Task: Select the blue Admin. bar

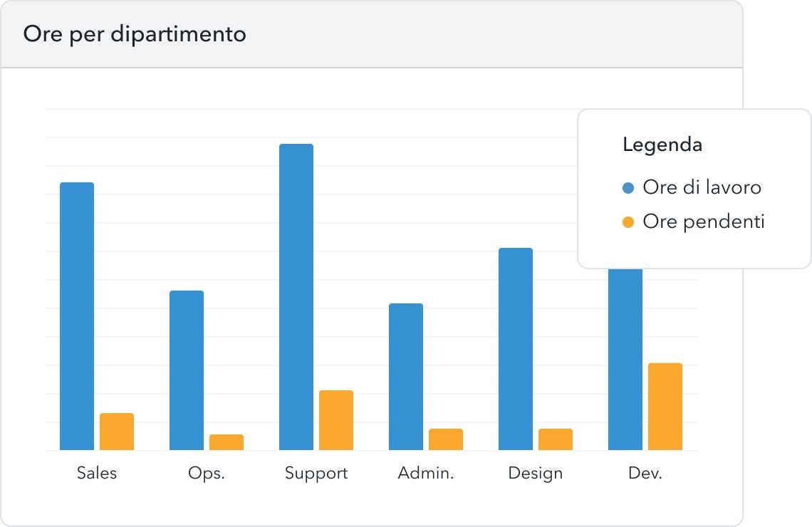Action: (x=406, y=377)
